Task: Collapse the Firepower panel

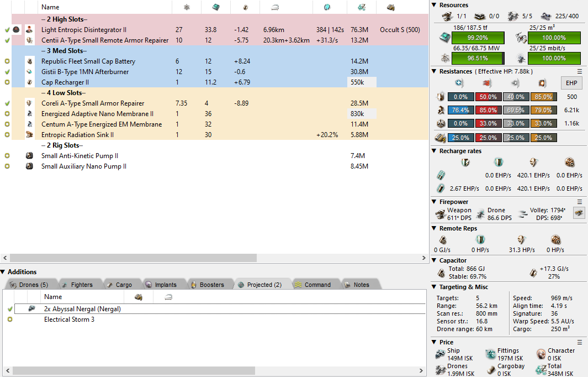Action: 434,202
